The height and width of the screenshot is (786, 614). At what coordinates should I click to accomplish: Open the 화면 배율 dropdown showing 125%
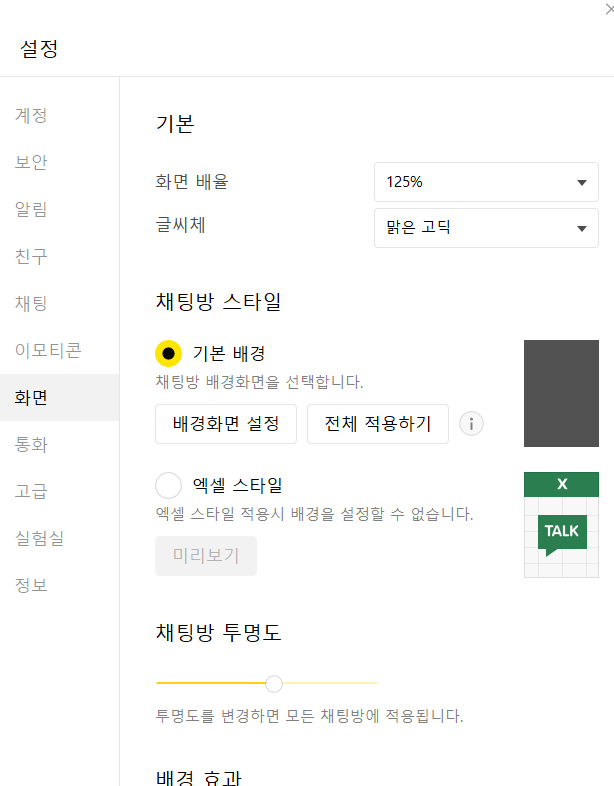486,182
